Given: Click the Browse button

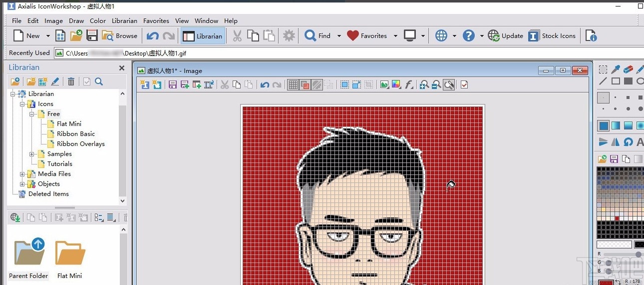Looking at the screenshot, I should point(119,35).
